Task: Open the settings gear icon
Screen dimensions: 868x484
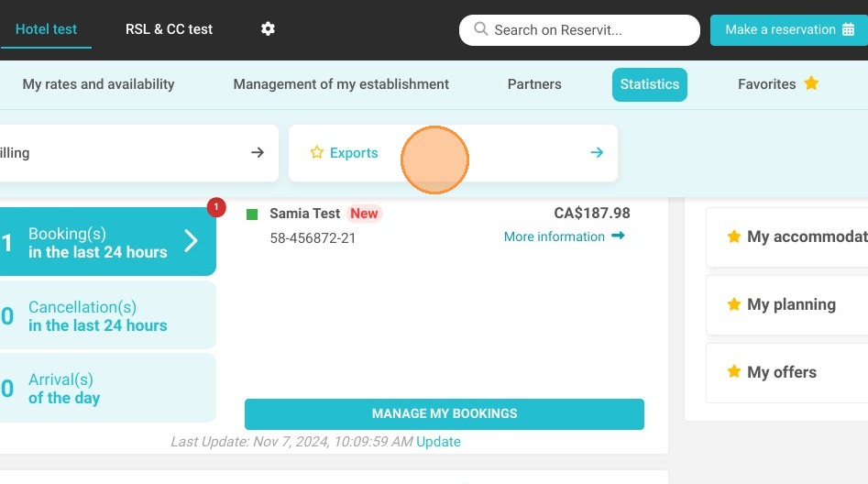Action: pos(268,28)
